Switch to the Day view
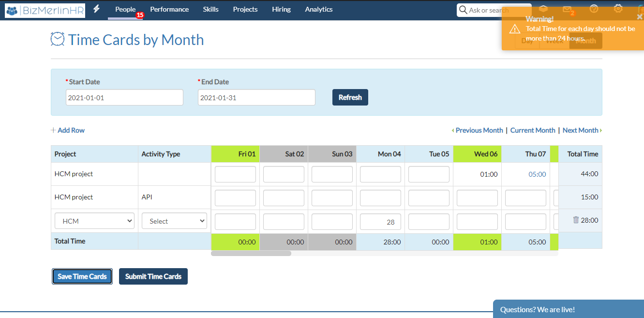The width and height of the screenshot is (644, 318). (526, 41)
